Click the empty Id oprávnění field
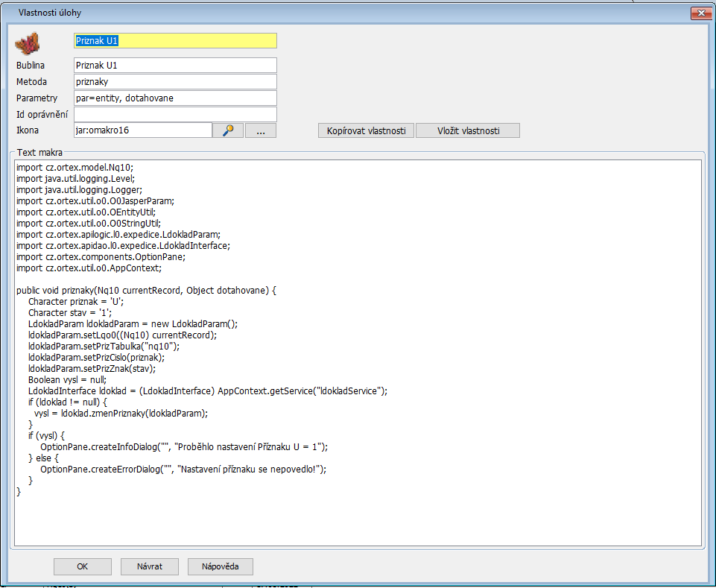Image resolution: width=716 pixels, height=588 pixels. point(175,115)
